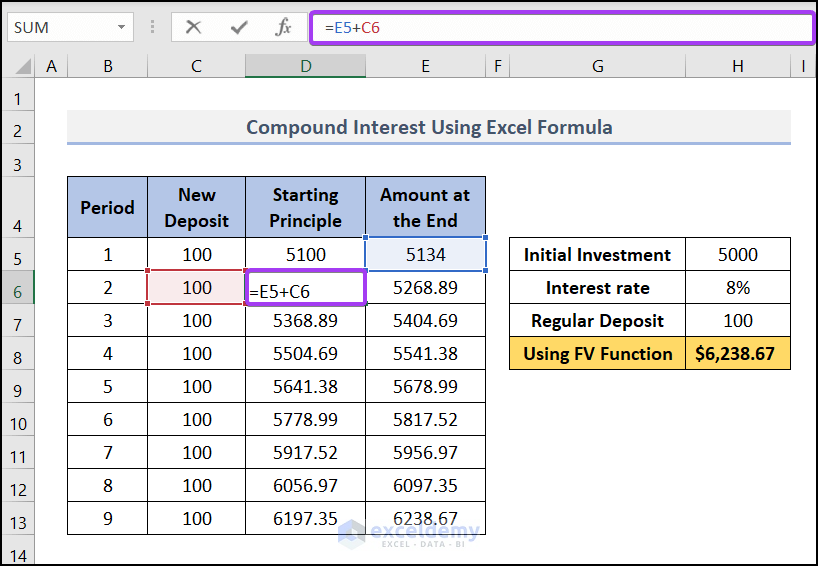This screenshot has height=566, width=818.
Task: Click the Amount at the End header cell
Action: (x=425, y=208)
